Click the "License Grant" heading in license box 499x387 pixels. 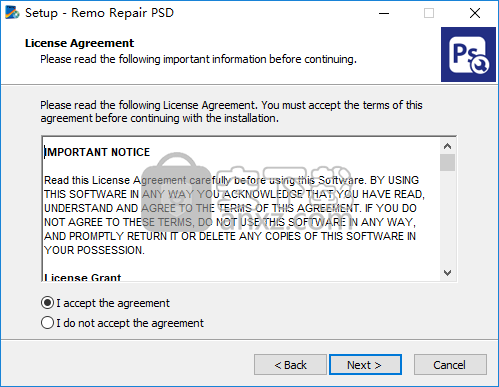(x=83, y=277)
